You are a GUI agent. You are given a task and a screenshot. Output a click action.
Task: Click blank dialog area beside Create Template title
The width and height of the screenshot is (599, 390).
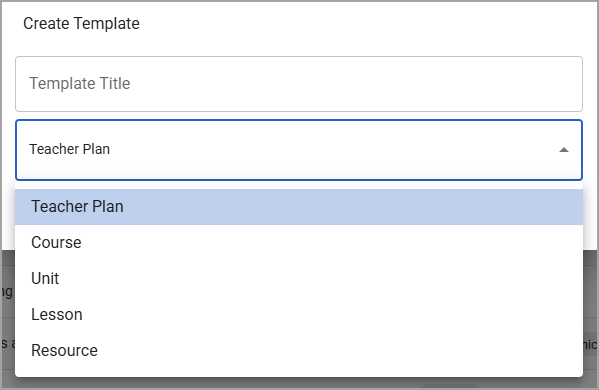(x=363, y=24)
